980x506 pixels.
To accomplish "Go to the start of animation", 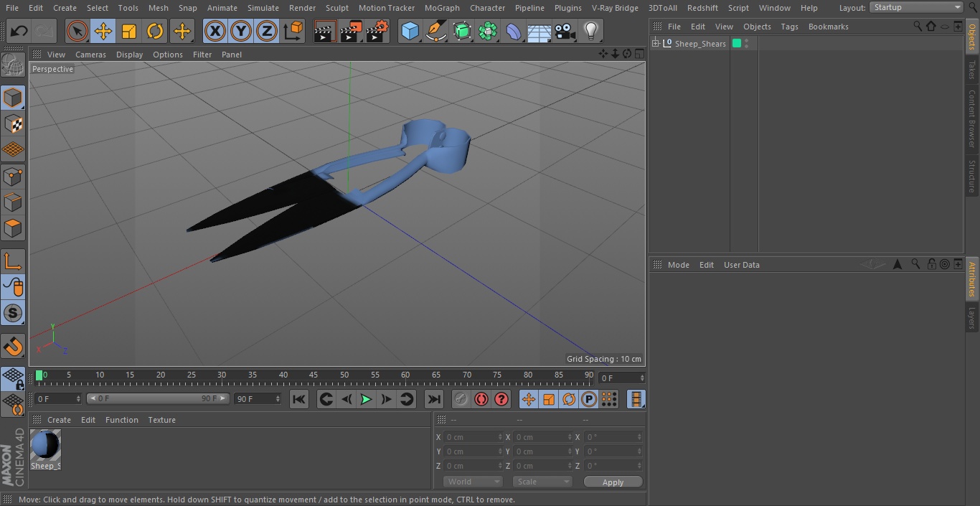I will point(299,399).
